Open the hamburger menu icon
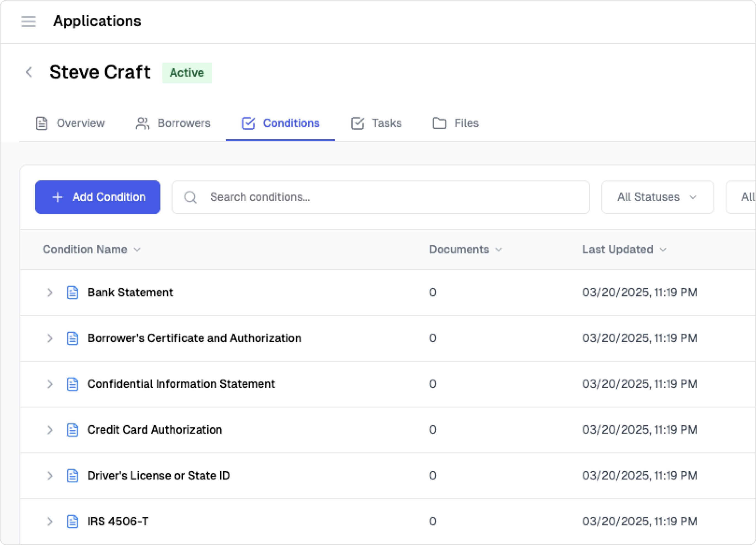The image size is (756, 545). point(29,21)
